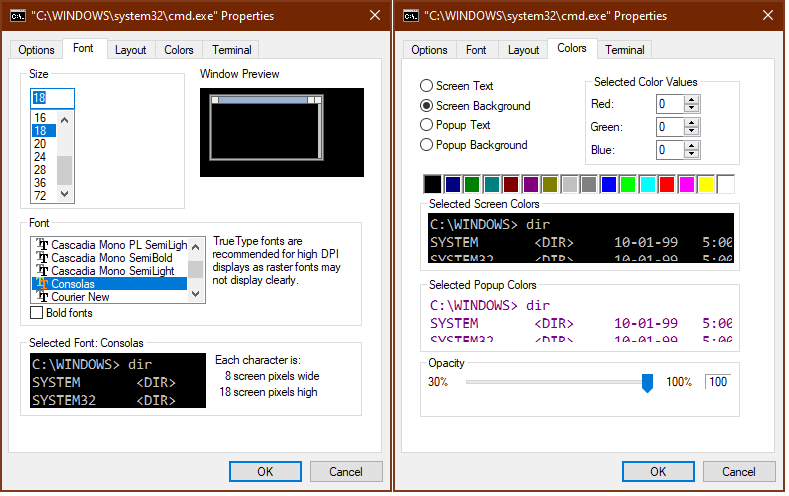Click TrueType icon beside Courier New
This screenshot has width=789, height=496.
click(42, 297)
